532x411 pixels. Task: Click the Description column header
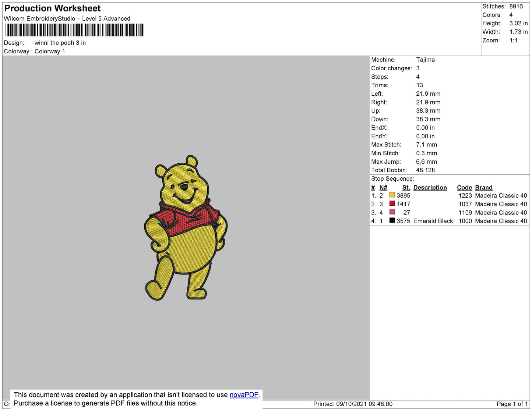coord(430,188)
